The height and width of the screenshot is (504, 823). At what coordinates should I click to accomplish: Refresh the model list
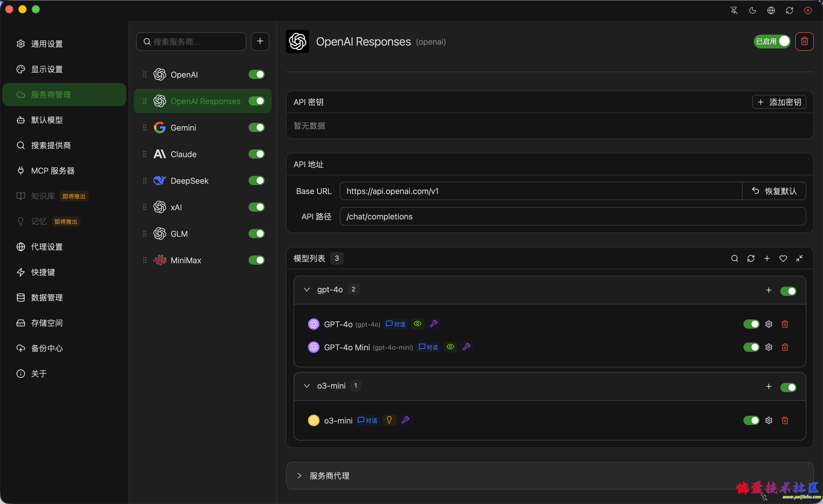pos(751,259)
